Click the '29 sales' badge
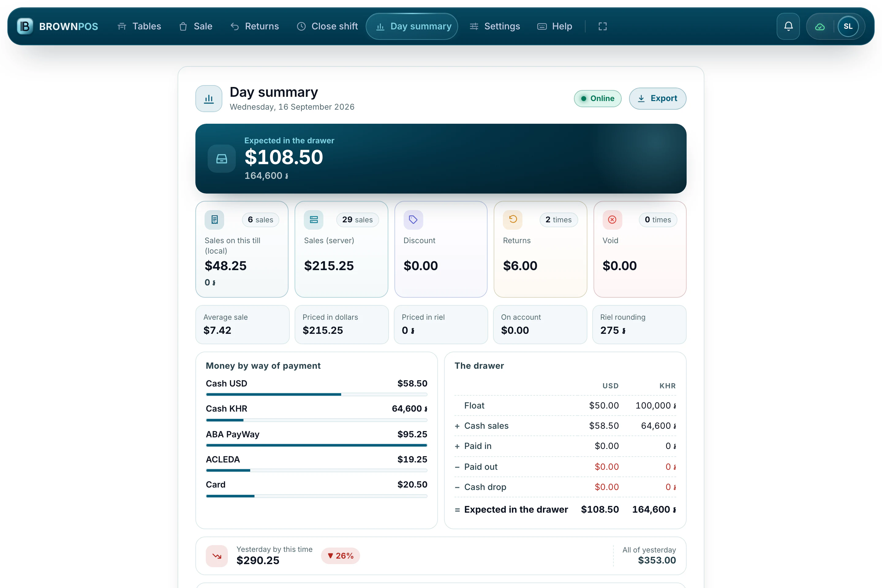The width and height of the screenshot is (882, 588). pyautogui.click(x=357, y=220)
